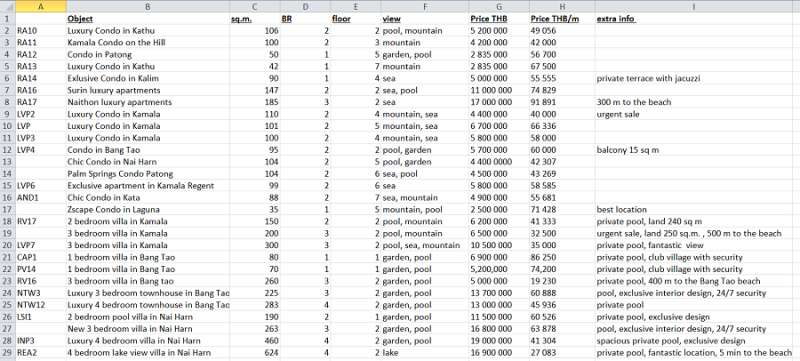800x361 pixels.
Task: Click price cell '6 500 000'
Action: coord(499,234)
